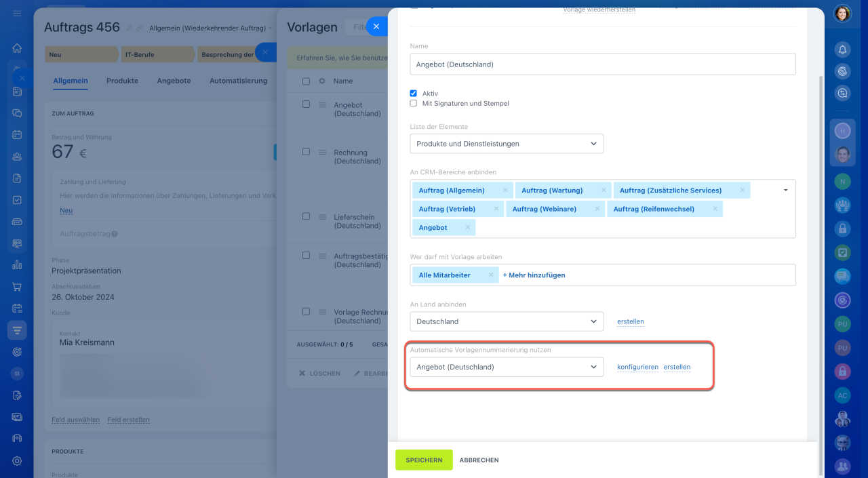Open the headset icon in left sidebar
Viewport: 868px width, 478px height.
pyautogui.click(x=17, y=439)
